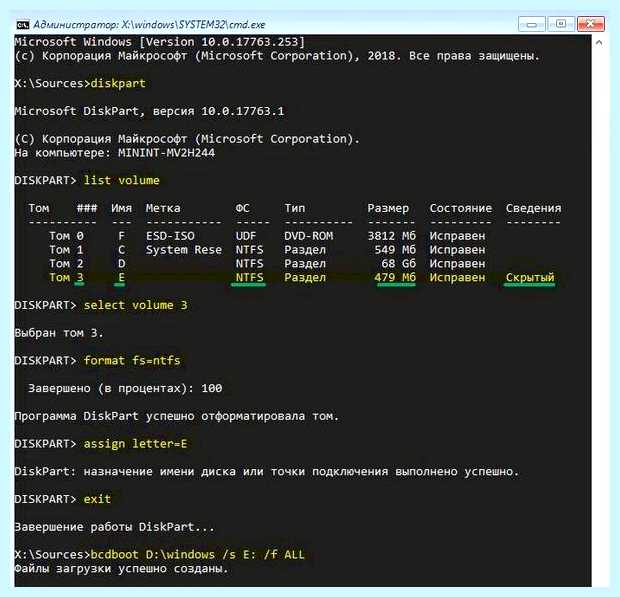Click the 'System Rese' volume label
This screenshot has height=597, width=620.
[x=183, y=250]
